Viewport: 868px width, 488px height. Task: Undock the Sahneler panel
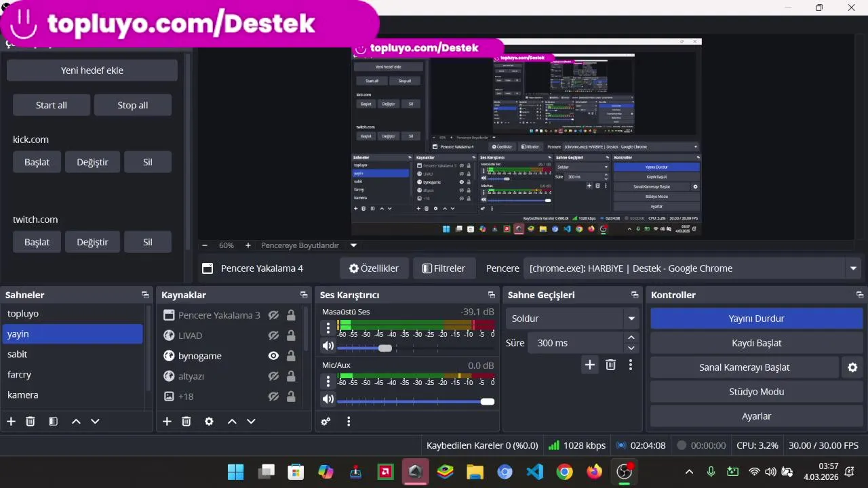145,295
